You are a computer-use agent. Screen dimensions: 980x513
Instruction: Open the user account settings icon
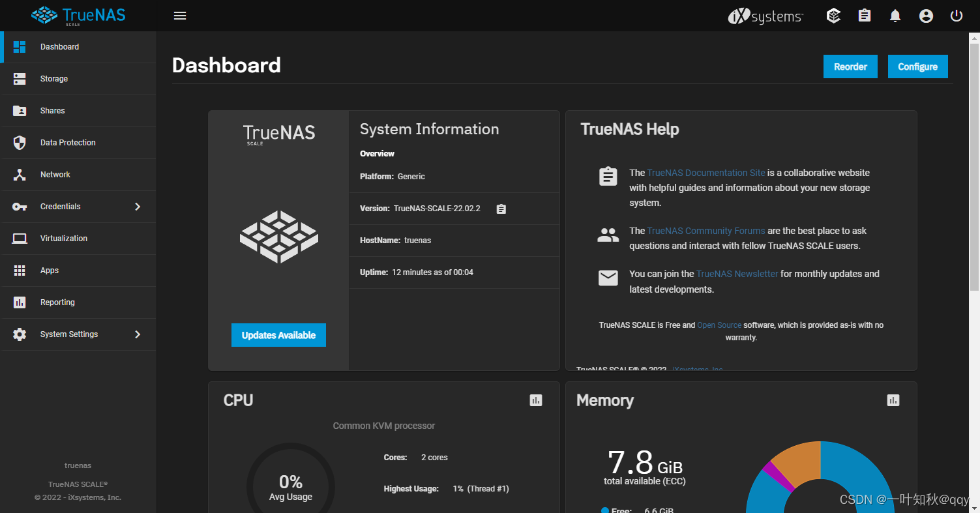(926, 16)
